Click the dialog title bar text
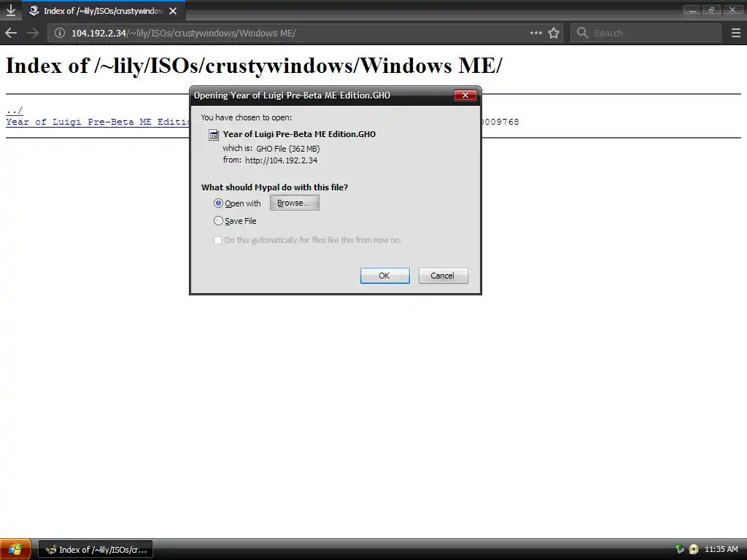 pyautogui.click(x=292, y=96)
